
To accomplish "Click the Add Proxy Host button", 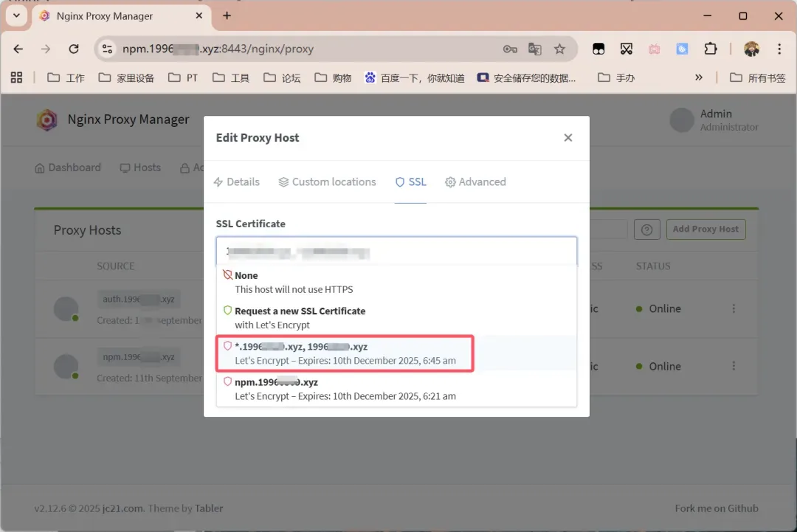I will point(705,229).
